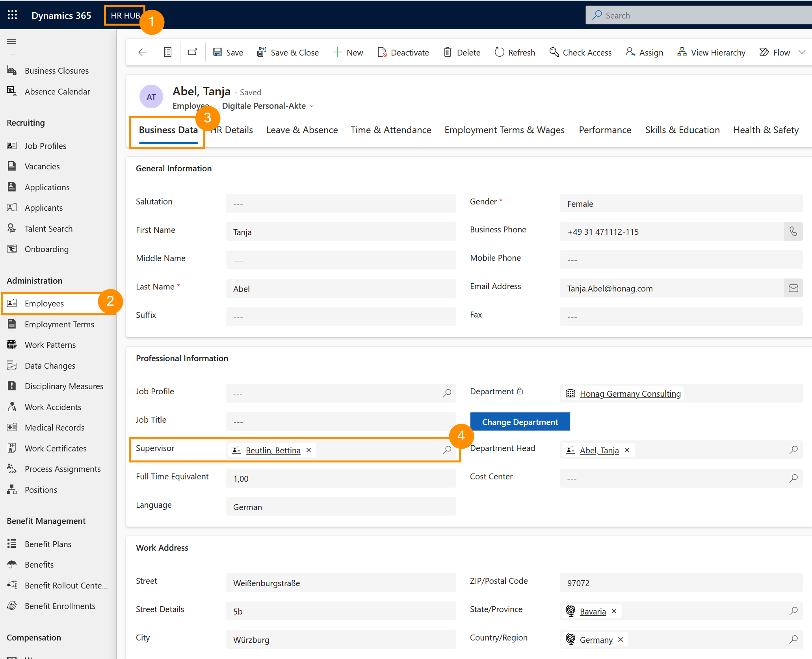Switch to Leave & Absence tab
The image size is (812, 659).
(302, 130)
